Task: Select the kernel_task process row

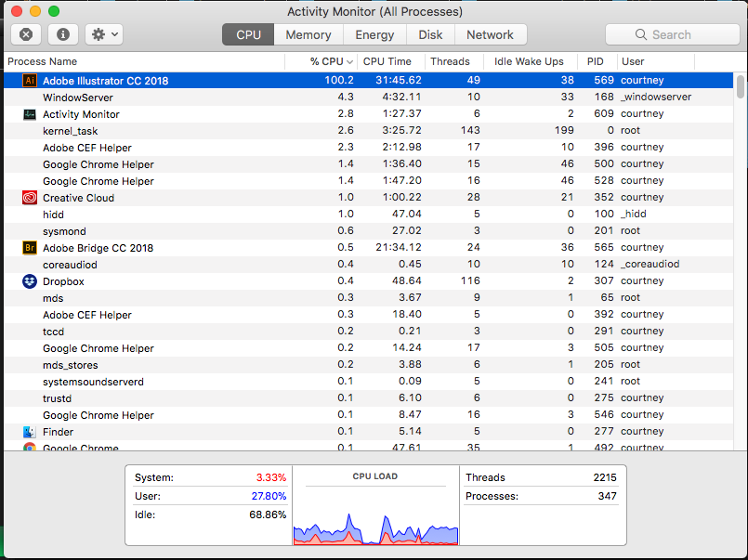Action: tap(368, 131)
